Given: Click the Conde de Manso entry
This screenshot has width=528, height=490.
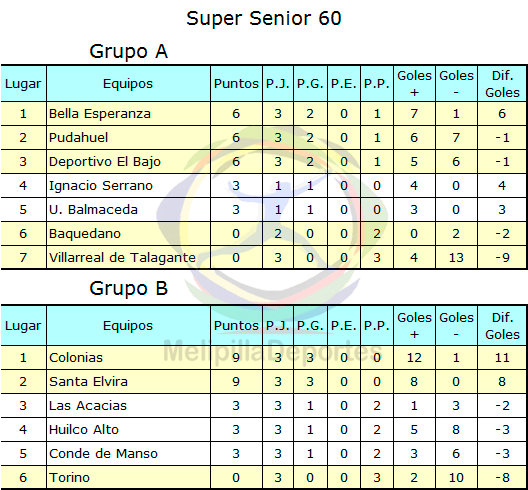Looking at the screenshot, I should pyautogui.click(x=103, y=453).
